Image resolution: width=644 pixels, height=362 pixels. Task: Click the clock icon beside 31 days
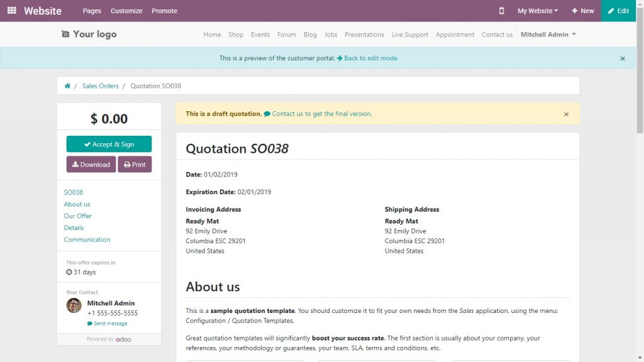pos(68,272)
